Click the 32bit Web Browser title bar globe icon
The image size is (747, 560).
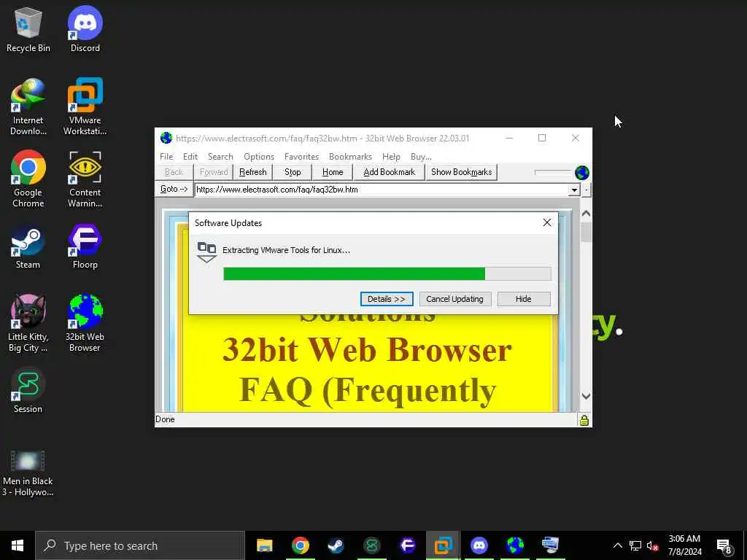point(166,138)
